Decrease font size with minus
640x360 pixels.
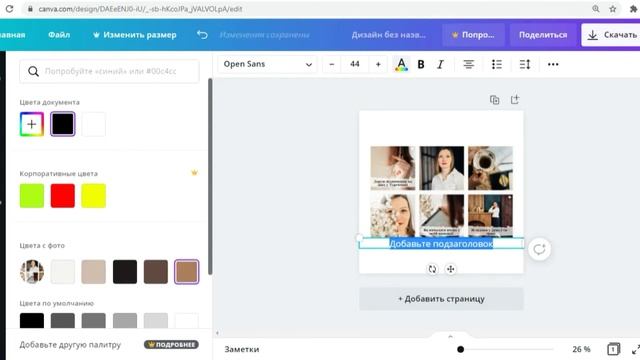[x=332, y=64]
